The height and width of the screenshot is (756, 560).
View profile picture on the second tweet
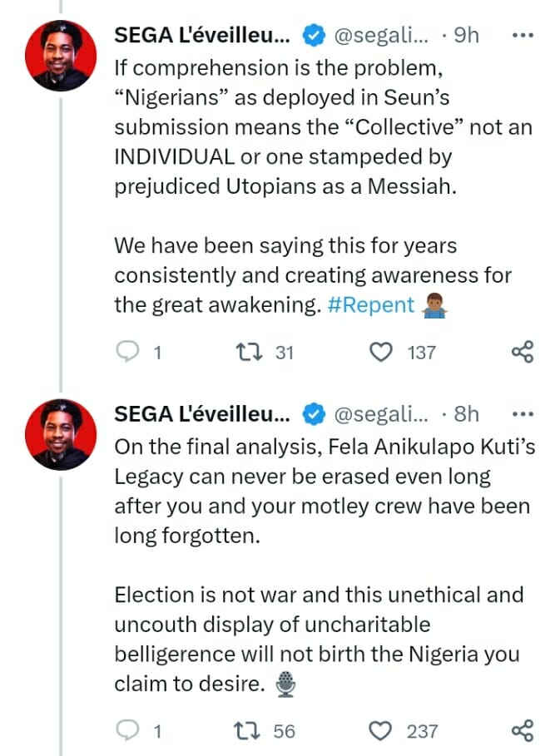point(58,434)
